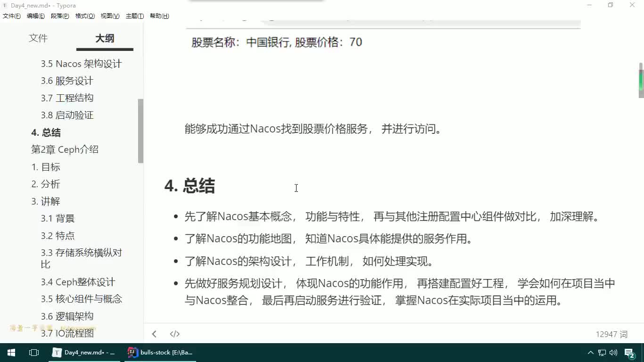Open volume control tray icon
This screenshot has width=644, height=362.
(613, 353)
